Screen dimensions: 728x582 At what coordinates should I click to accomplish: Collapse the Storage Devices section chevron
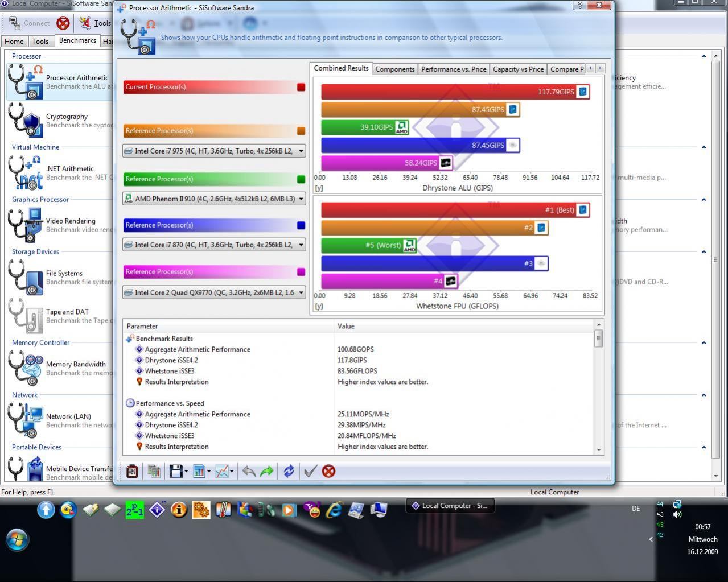pyautogui.click(x=704, y=252)
